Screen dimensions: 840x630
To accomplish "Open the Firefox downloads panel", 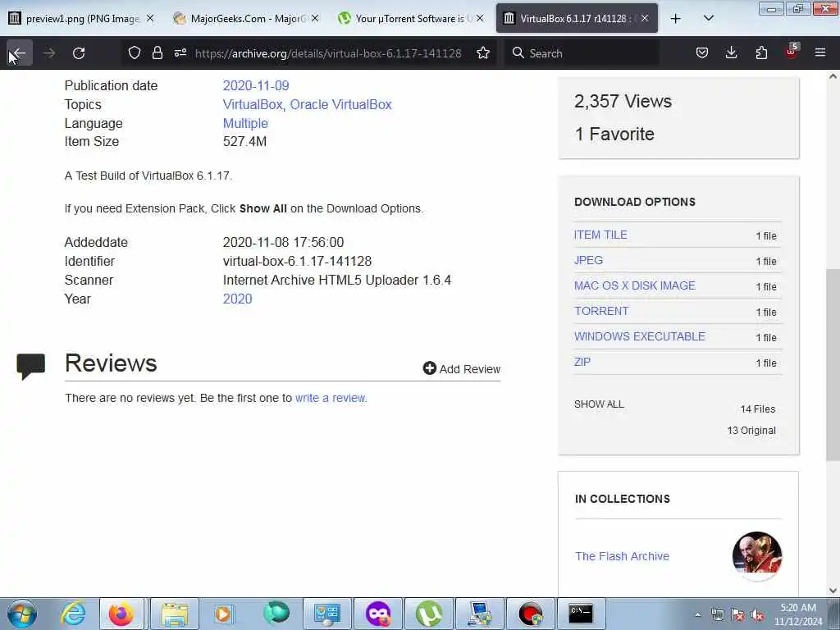I will click(731, 52).
